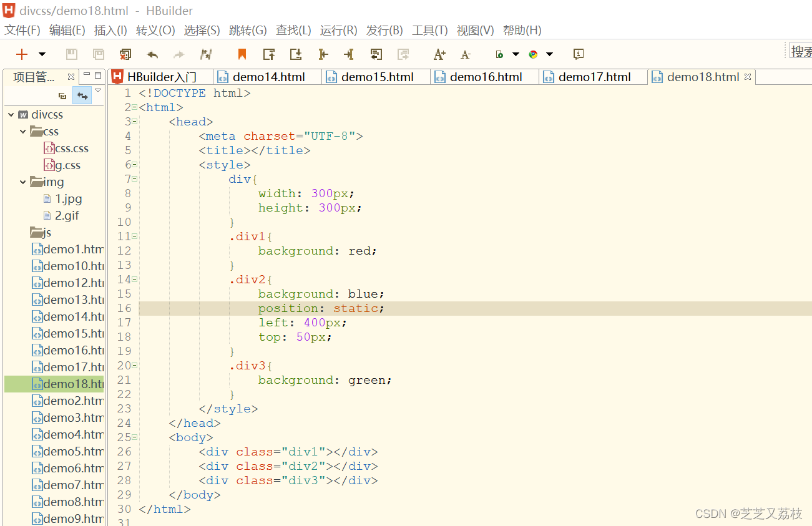
Task: Open the 文件(F) menu
Action: click(x=22, y=30)
